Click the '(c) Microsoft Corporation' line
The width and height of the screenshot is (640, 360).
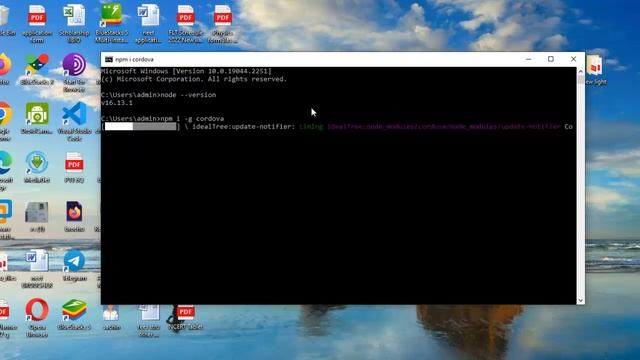pos(194,79)
